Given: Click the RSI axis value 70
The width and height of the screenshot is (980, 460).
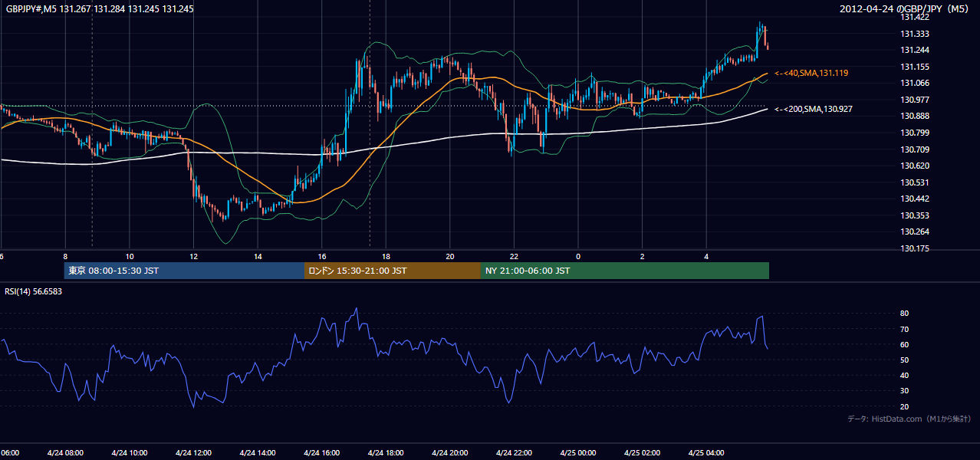Looking at the screenshot, I should pyautogui.click(x=904, y=329).
